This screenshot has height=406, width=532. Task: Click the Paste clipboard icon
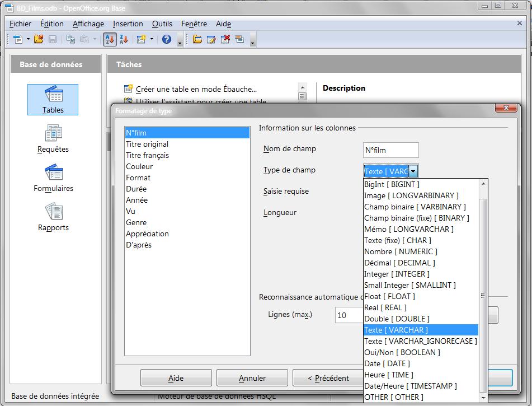[x=84, y=39]
